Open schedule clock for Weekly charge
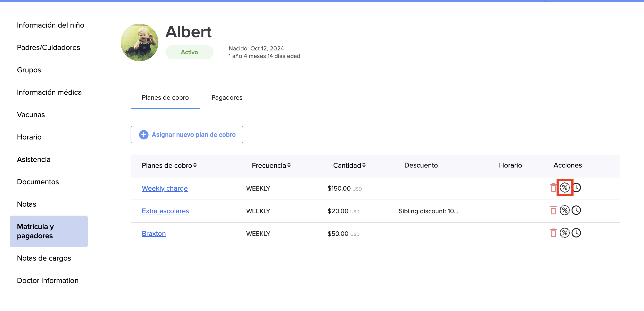644x311 pixels. click(x=577, y=188)
